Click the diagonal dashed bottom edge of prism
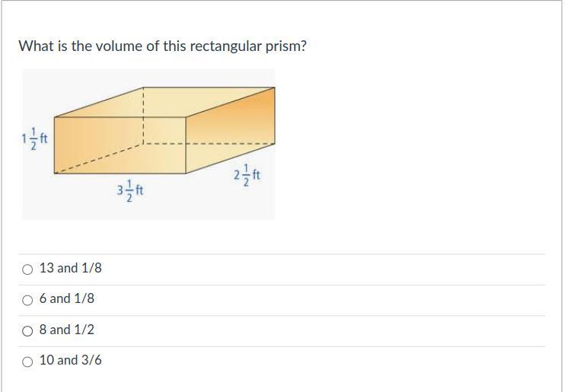 (x=99, y=158)
